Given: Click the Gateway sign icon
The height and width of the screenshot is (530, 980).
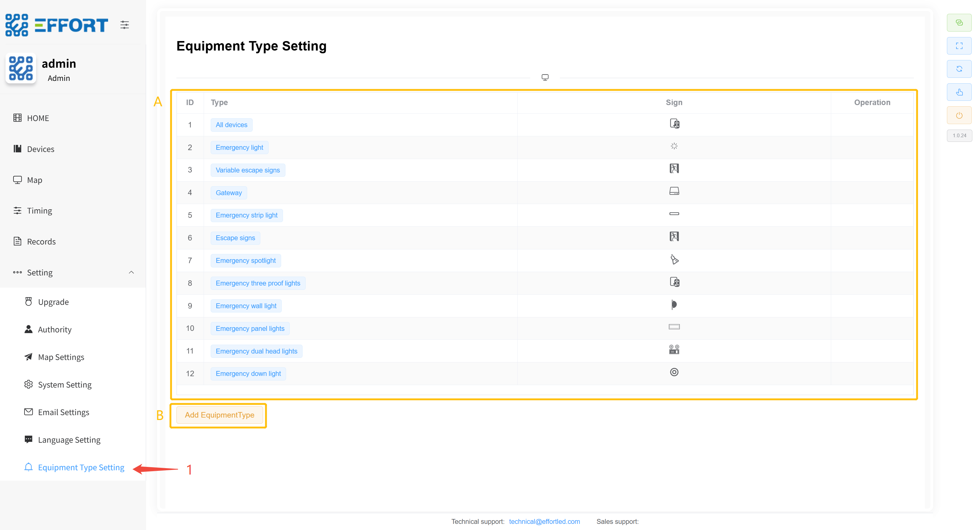Looking at the screenshot, I should click(x=674, y=191).
